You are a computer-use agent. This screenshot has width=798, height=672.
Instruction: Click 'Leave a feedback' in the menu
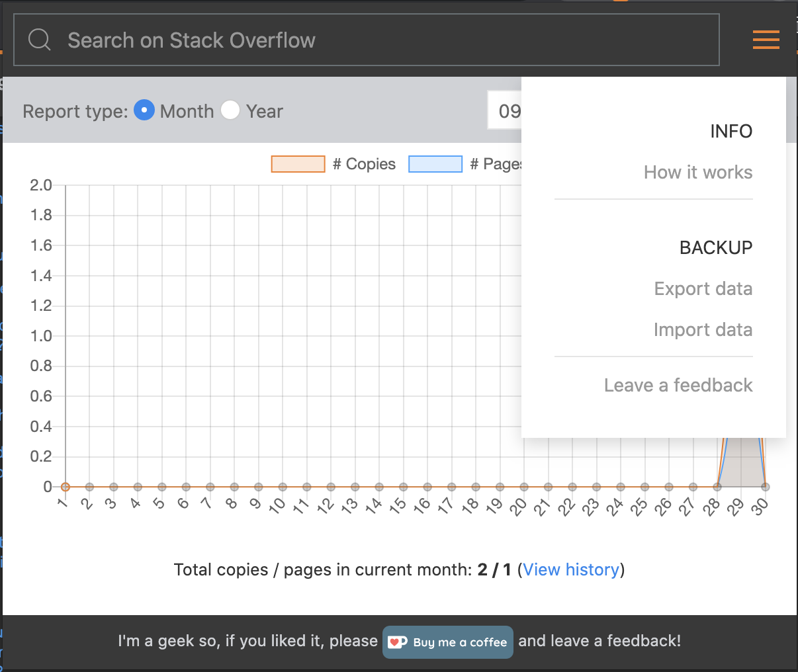(678, 385)
